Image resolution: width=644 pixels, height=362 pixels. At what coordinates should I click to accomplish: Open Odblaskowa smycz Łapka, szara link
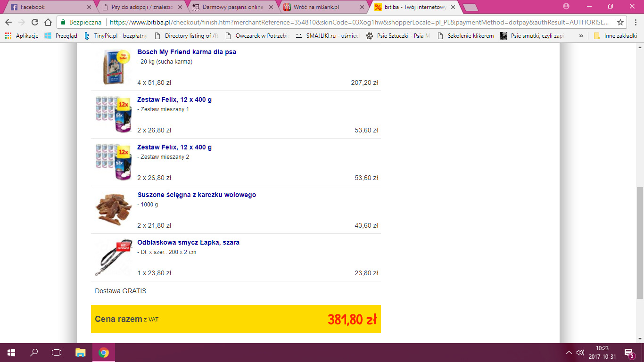[x=189, y=242]
